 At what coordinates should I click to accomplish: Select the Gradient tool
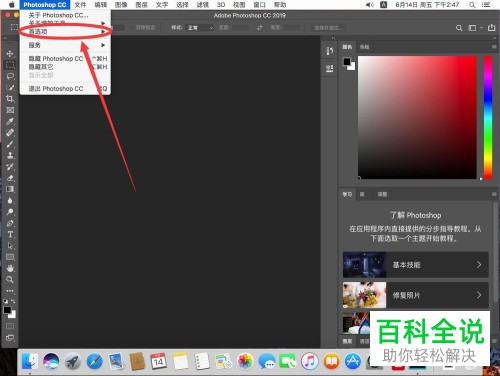[10, 189]
